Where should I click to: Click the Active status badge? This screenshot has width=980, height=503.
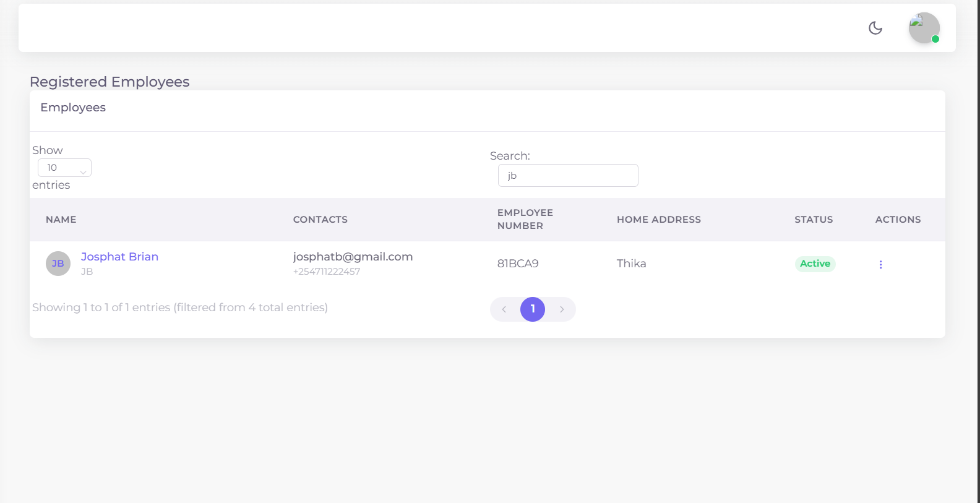point(815,264)
